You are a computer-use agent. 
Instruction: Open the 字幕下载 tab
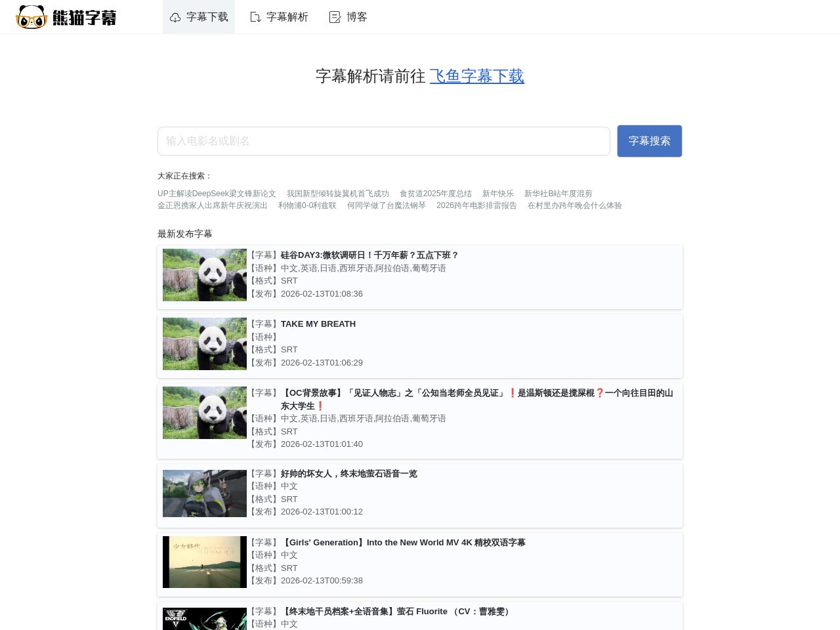207,17
